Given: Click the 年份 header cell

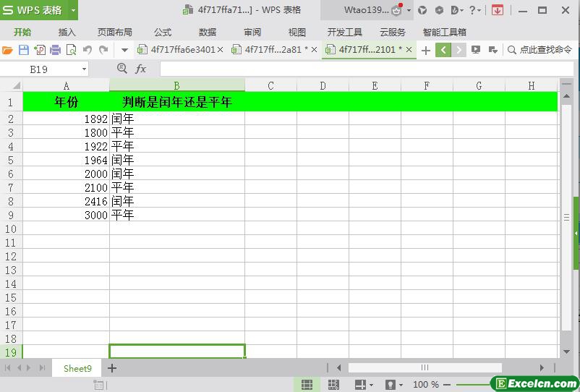Looking at the screenshot, I should click(67, 102).
